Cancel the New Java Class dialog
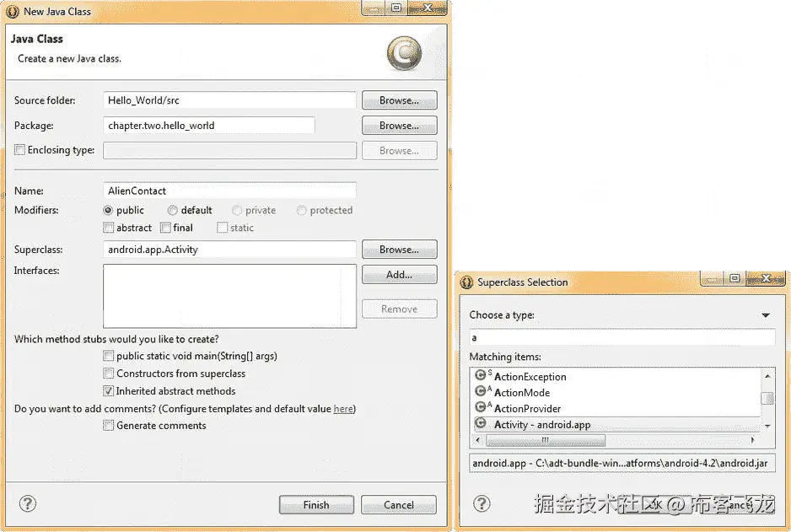Viewport: 791px width, 532px height. pyautogui.click(x=399, y=505)
